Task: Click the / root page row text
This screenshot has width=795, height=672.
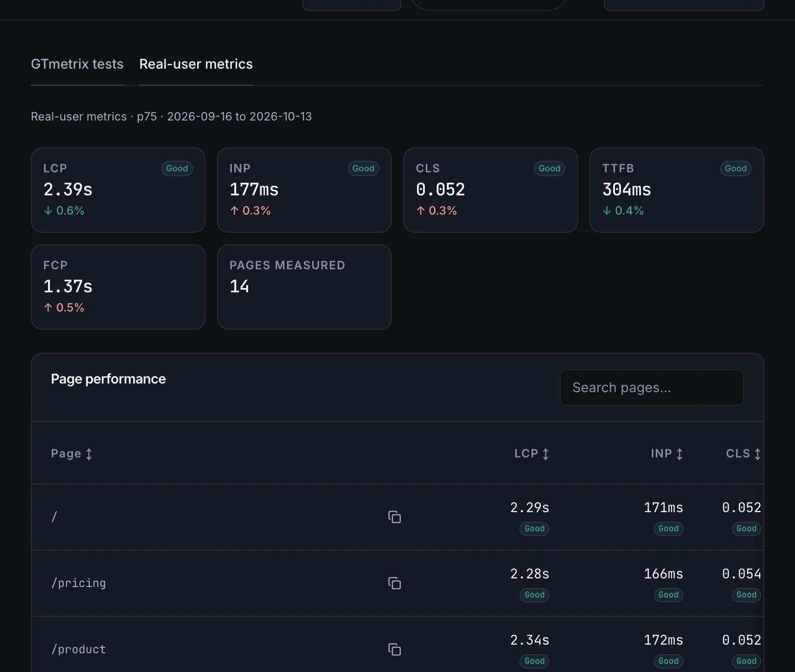Action: (54, 517)
